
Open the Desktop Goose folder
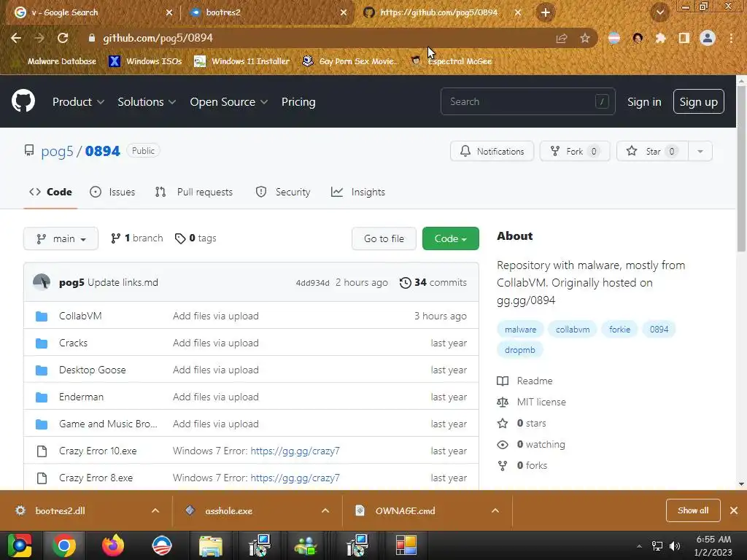[x=93, y=370]
